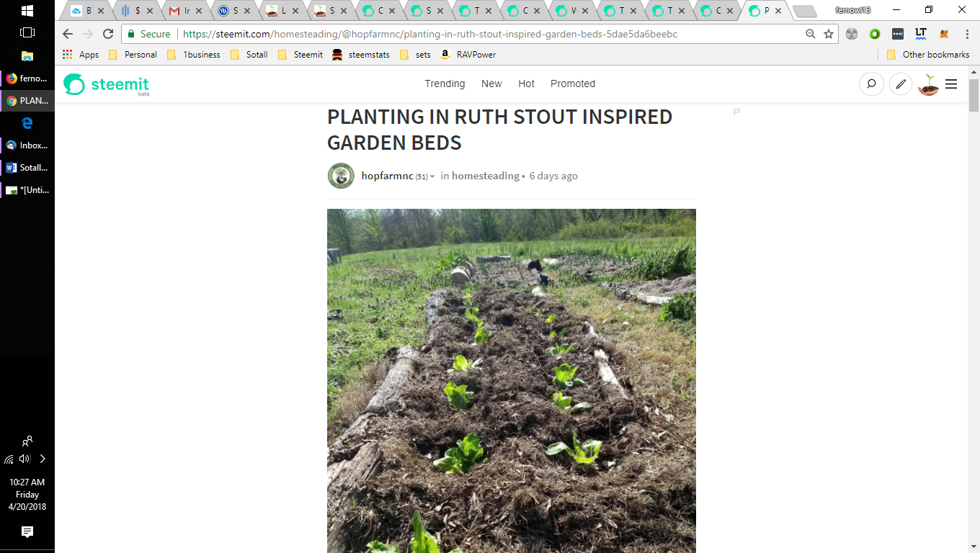Open Other bookmarks folder
The image size is (980, 553).
(928, 55)
